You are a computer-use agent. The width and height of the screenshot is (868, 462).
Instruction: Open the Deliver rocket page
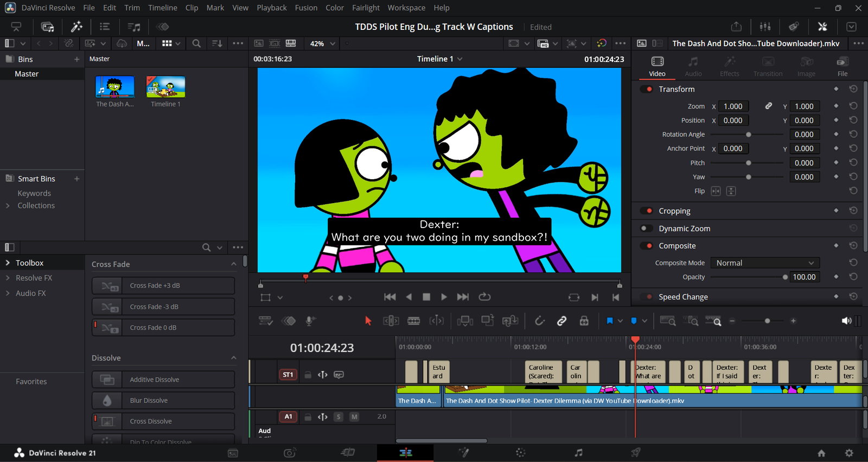click(636, 453)
